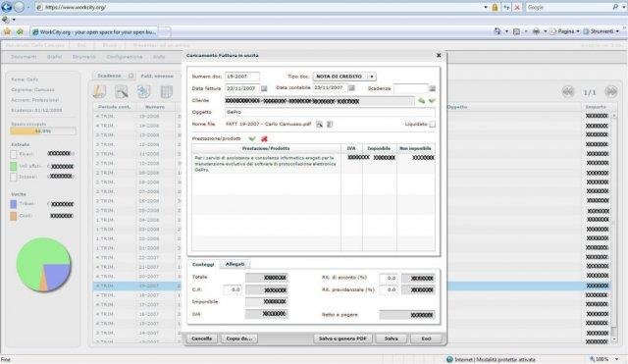Tick the Liquidato checkbox

pos(432,125)
